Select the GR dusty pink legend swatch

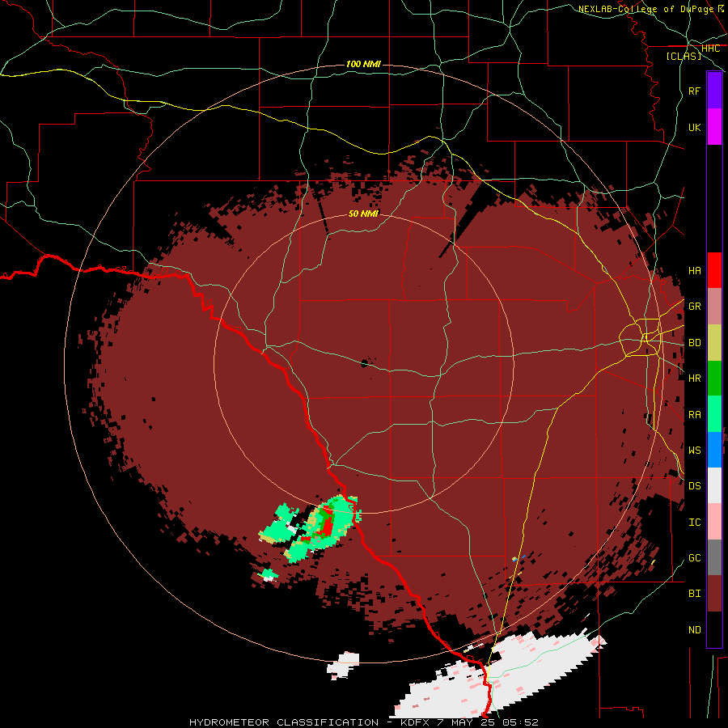pyautogui.click(x=714, y=307)
